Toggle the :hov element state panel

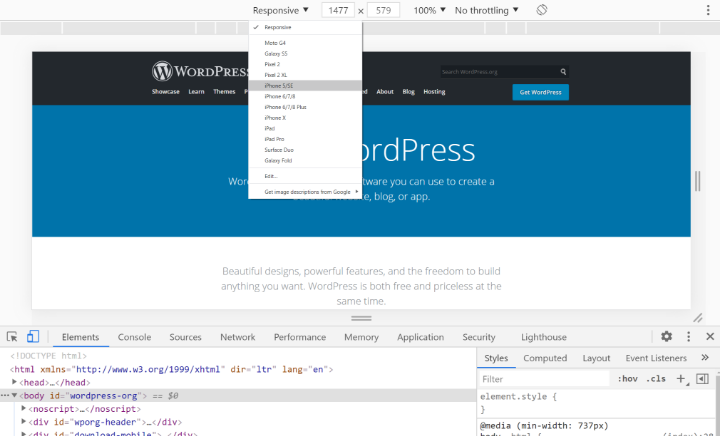(627, 379)
